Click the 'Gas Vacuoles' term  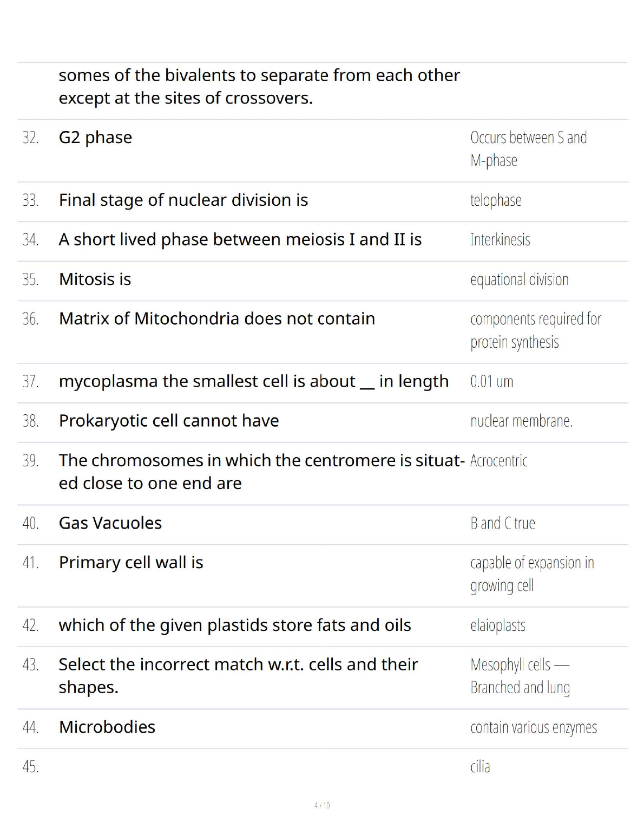click(110, 523)
